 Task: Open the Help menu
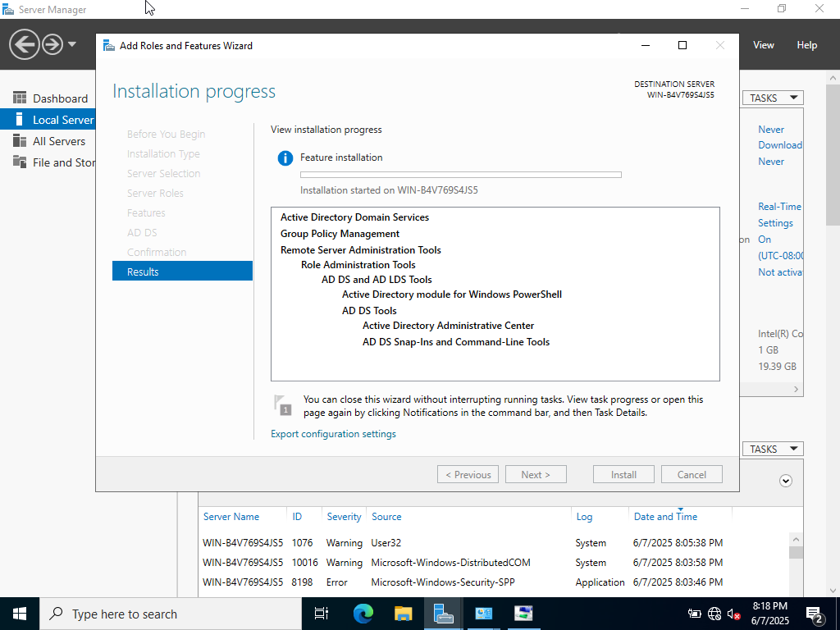[x=806, y=45]
